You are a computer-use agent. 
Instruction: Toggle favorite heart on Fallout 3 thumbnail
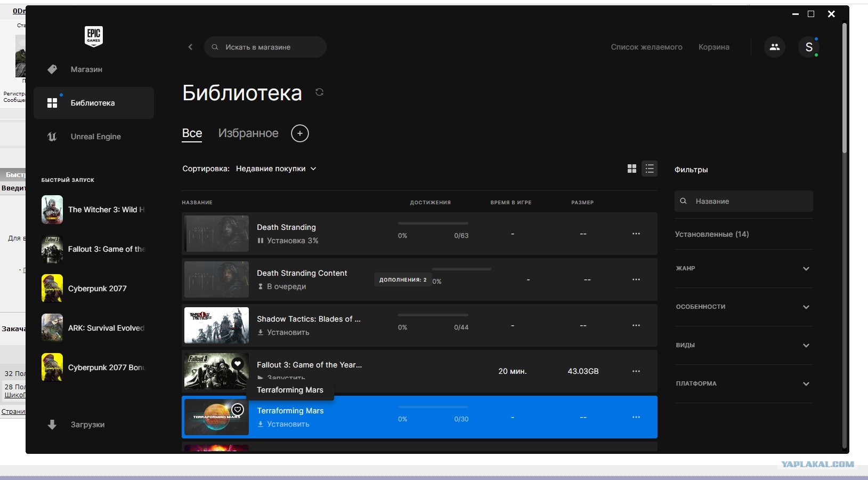[x=238, y=364]
